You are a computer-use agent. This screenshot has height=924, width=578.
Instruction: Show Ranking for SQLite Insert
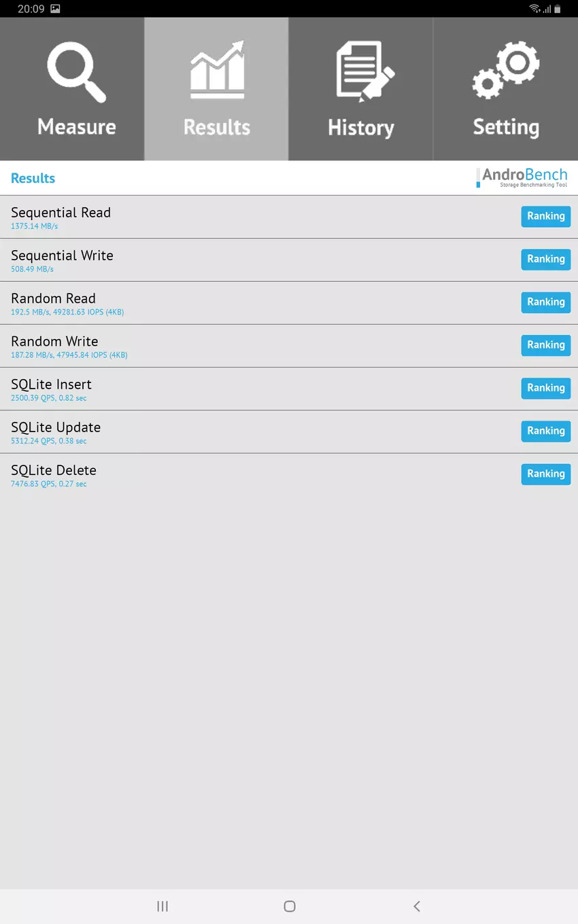click(x=545, y=388)
